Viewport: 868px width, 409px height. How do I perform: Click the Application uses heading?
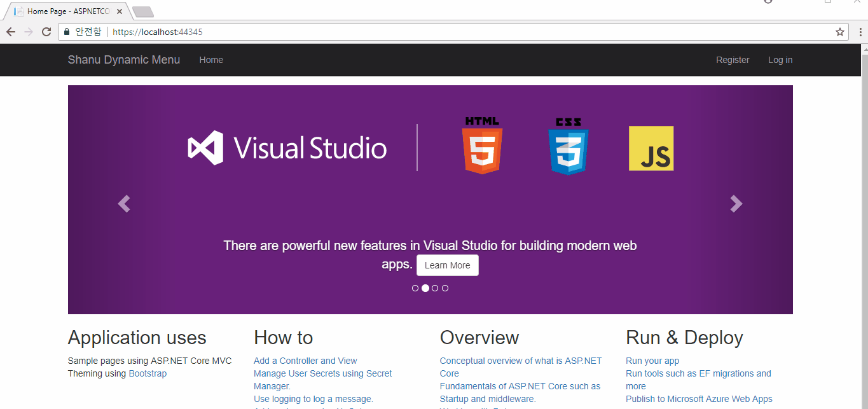pos(137,337)
